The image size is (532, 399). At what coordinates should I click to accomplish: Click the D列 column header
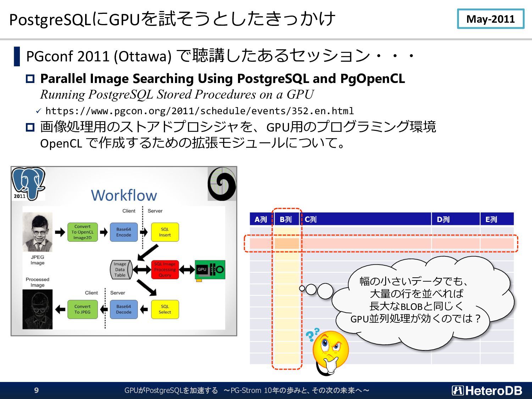tap(456, 219)
